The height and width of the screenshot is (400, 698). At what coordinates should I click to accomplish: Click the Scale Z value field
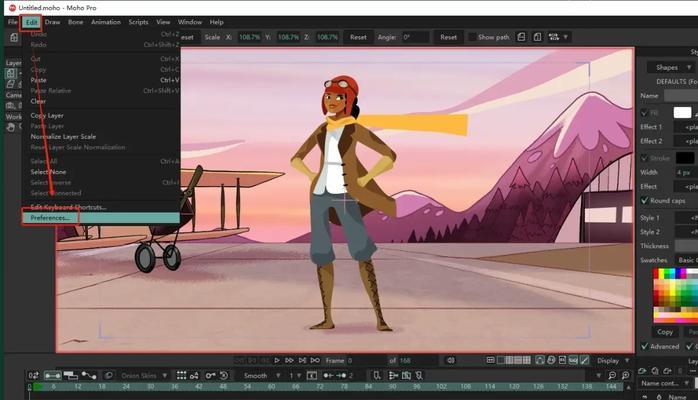pyautogui.click(x=327, y=37)
